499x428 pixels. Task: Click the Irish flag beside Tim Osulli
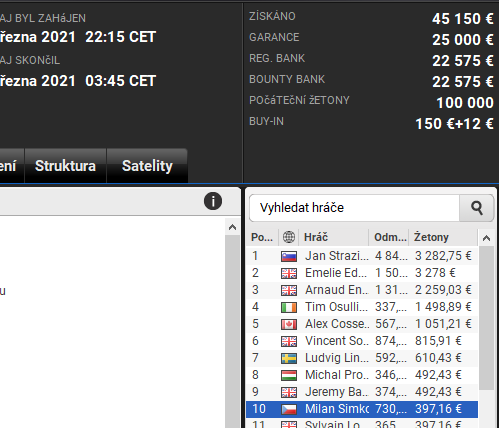tap(289, 307)
